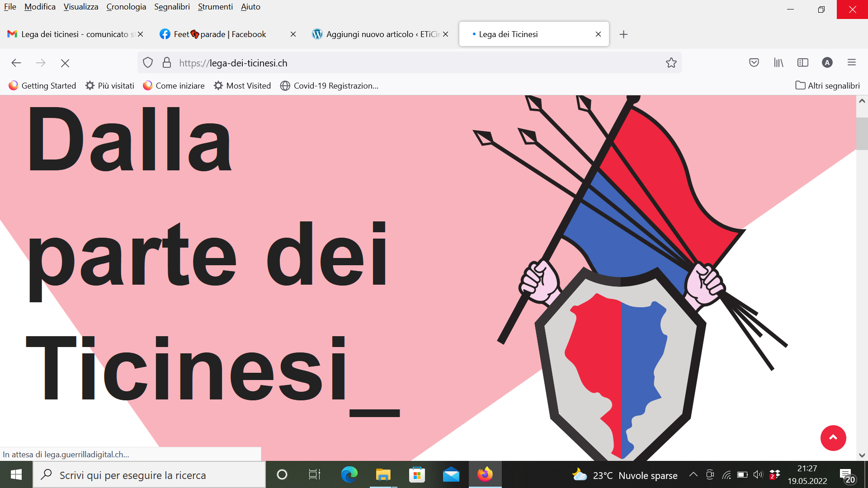Image resolution: width=868 pixels, height=488 pixels.
Task: Go back to the previous page
Action: pyautogui.click(x=16, y=63)
